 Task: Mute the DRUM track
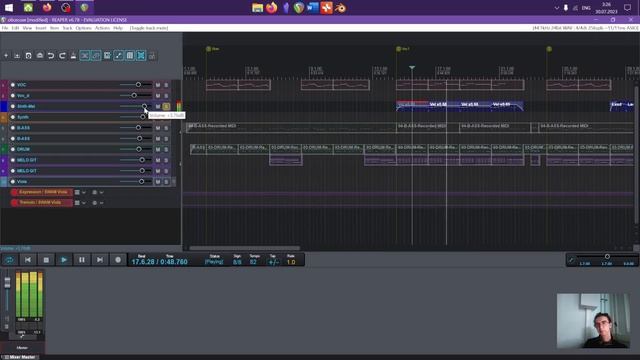(158, 149)
